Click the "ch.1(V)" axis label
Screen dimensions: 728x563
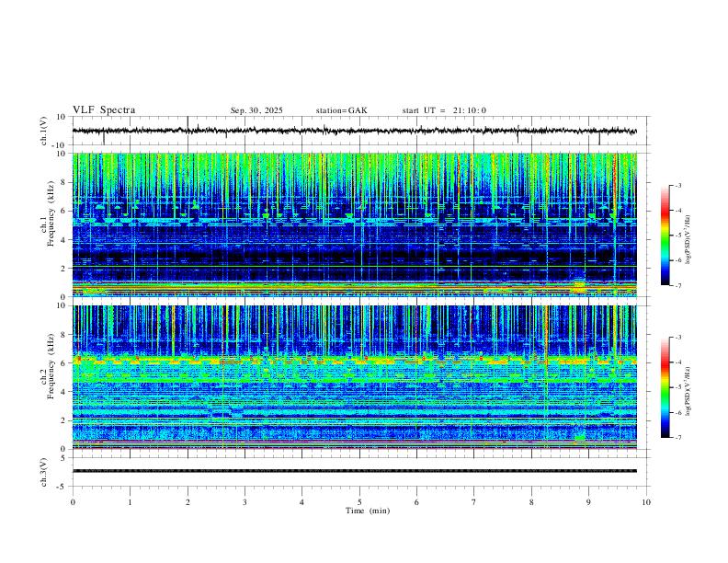coord(44,131)
